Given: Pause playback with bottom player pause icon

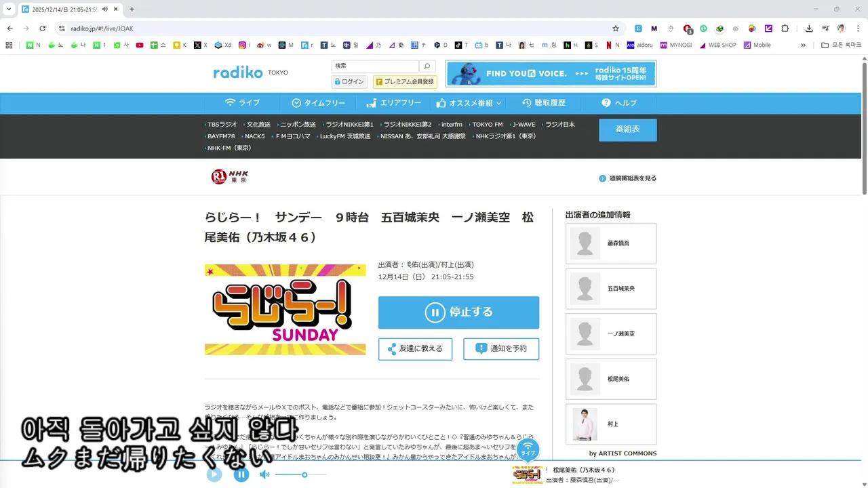Looking at the screenshot, I should point(241,474).
